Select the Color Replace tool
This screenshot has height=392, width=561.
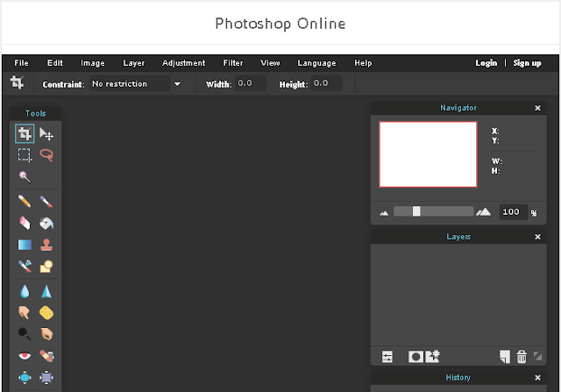click(25, 267)
